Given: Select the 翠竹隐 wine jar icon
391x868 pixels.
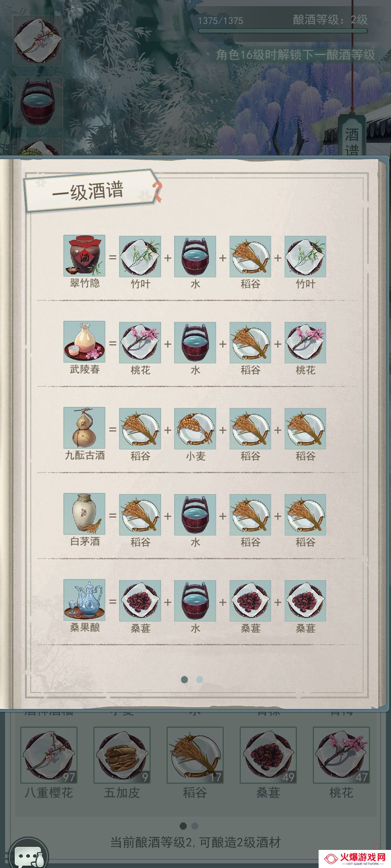Looking at the screenshot, I should click(84, 256).
